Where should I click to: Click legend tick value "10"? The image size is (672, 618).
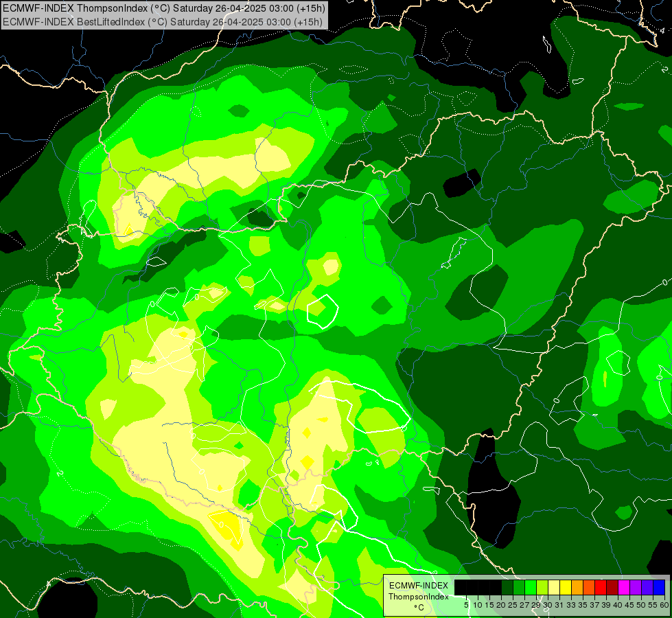pyautogui.click(x=478, y=605)
